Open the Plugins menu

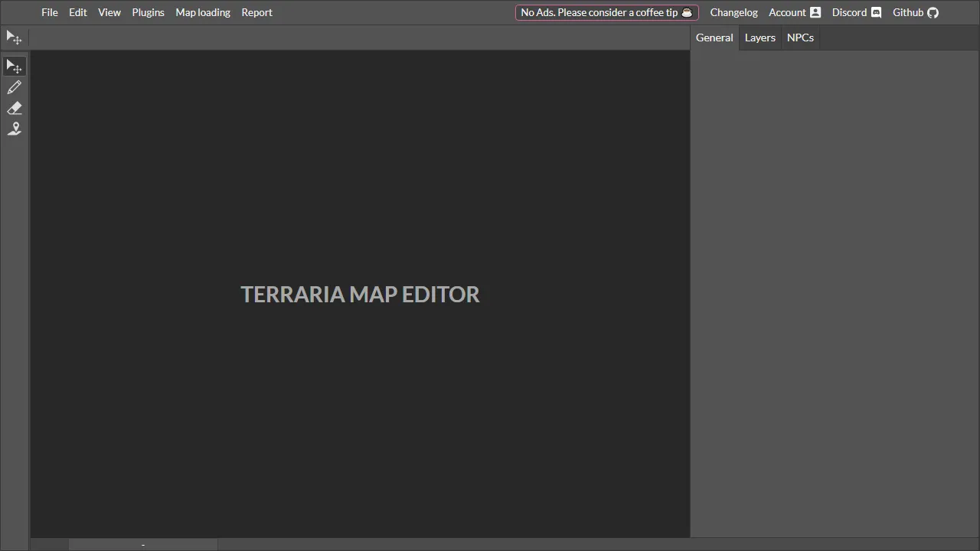(x=148, y=12)
